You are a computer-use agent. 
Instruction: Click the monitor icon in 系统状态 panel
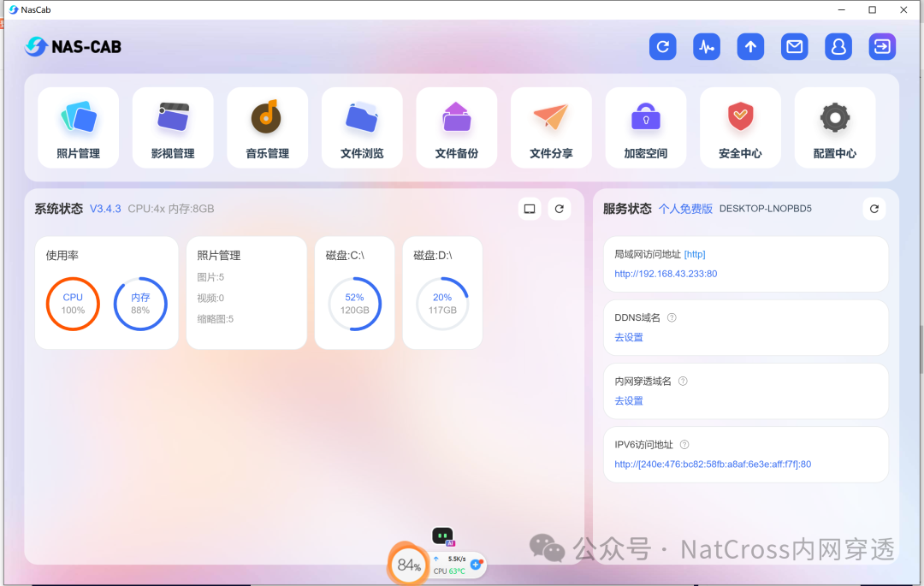click(x=530, y=208)
